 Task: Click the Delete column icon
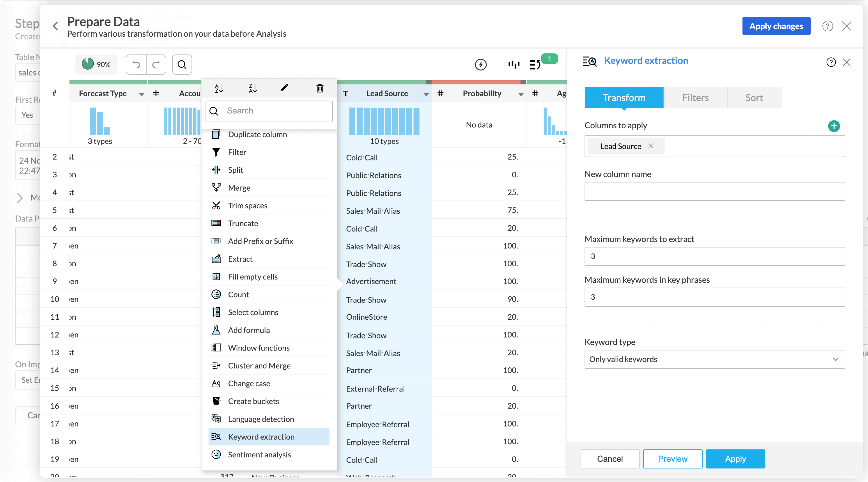point(319,88)
